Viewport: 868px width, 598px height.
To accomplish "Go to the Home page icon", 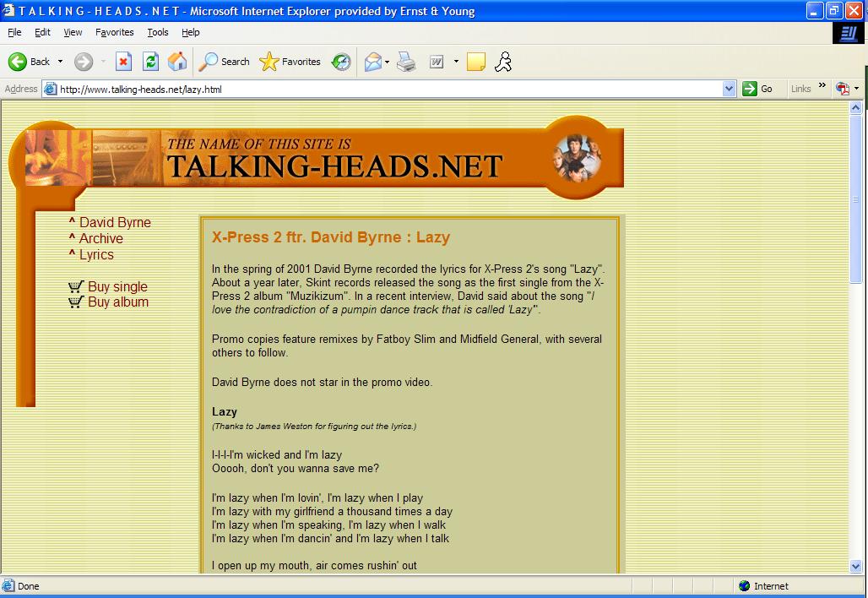I will (177, 62).
